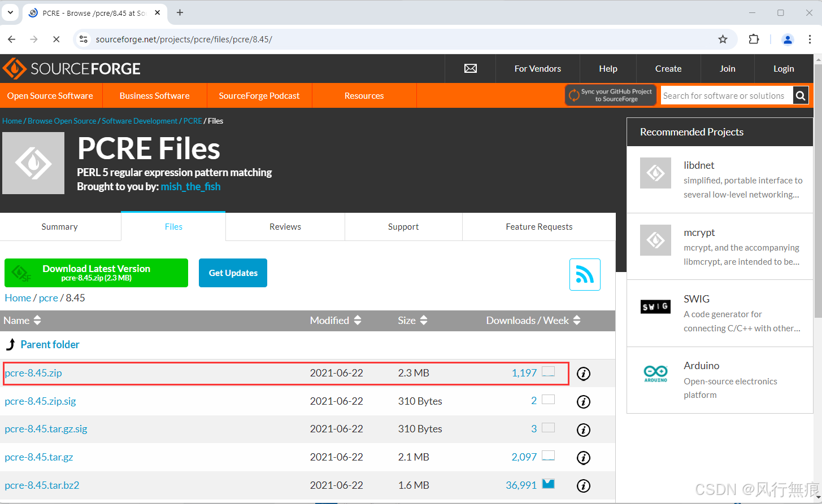Open download chart for pcre-8.45.zip

[x=548, y=371]
